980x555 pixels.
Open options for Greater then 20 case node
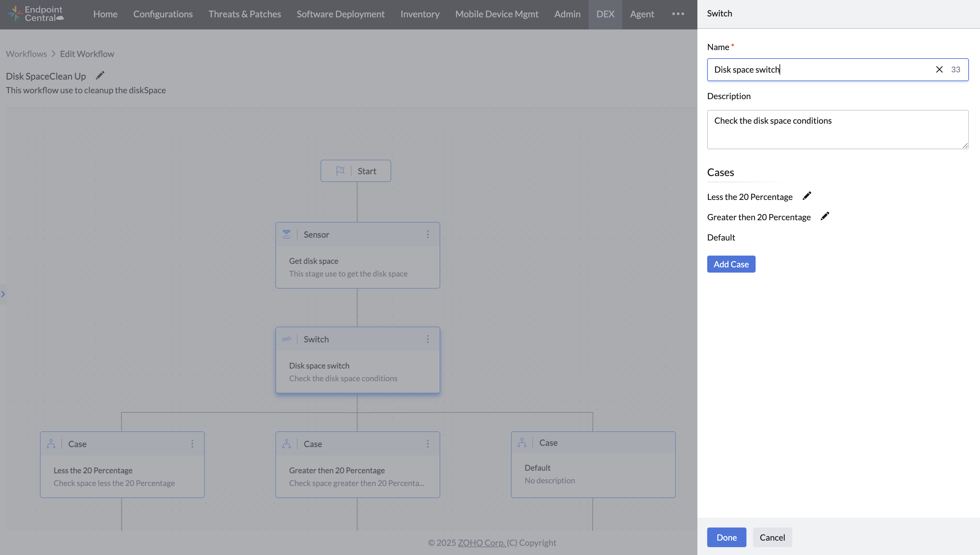(428, 444)
